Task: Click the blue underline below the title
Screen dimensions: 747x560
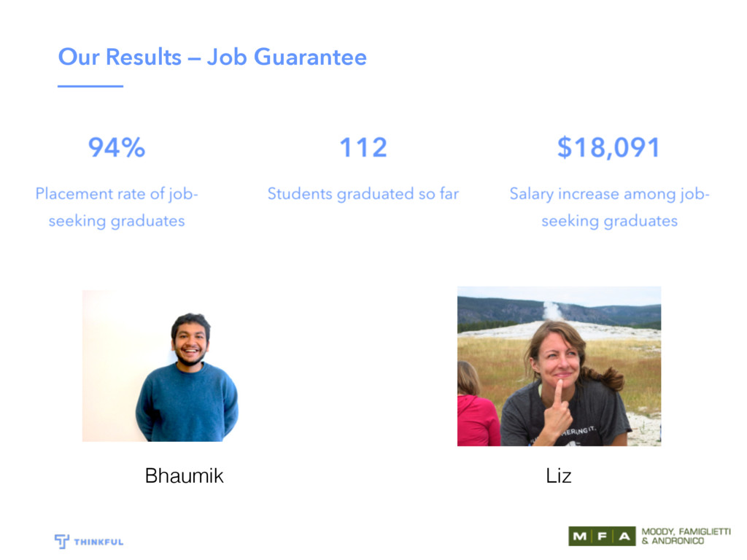Action: click(90, 86)
